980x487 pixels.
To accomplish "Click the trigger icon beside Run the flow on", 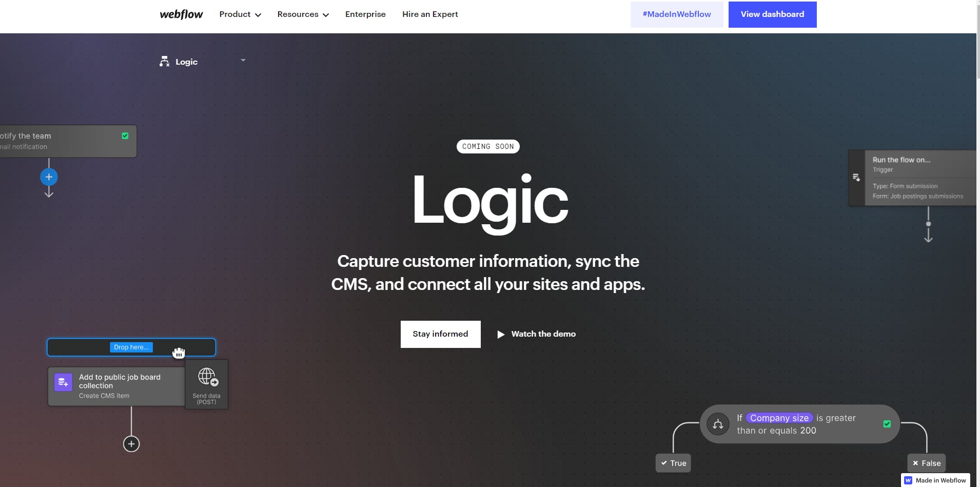I will [x=856, y=178].
